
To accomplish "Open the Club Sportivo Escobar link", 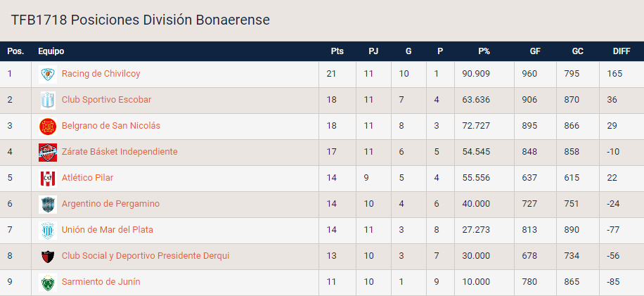I will [x=106, y=100].
